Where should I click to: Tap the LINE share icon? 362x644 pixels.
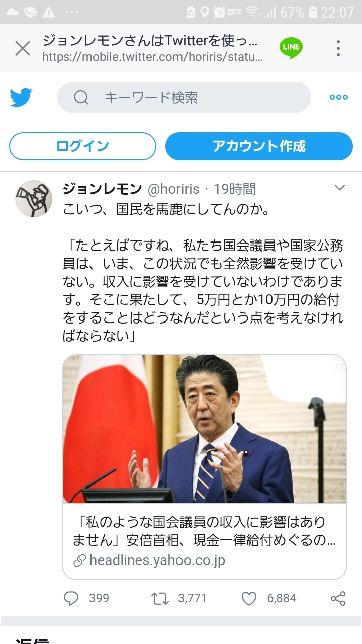pos(291,48)
